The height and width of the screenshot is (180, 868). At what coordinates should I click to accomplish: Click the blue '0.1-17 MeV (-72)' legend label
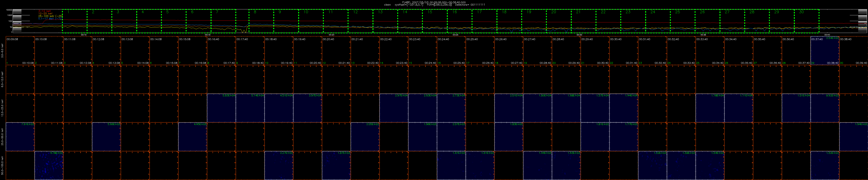[x=50, y=19]
